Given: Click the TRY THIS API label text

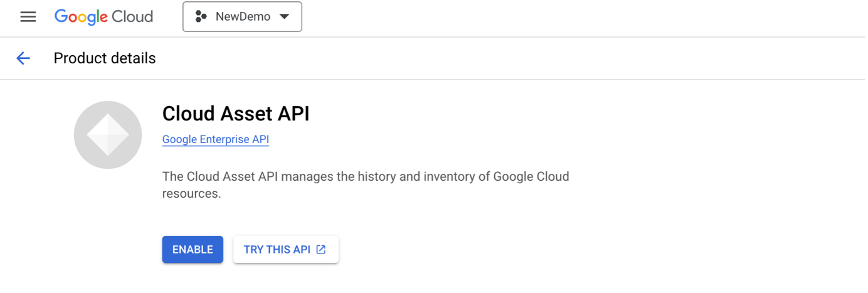Looking at the screenshot, I should [x=277, y=250].
